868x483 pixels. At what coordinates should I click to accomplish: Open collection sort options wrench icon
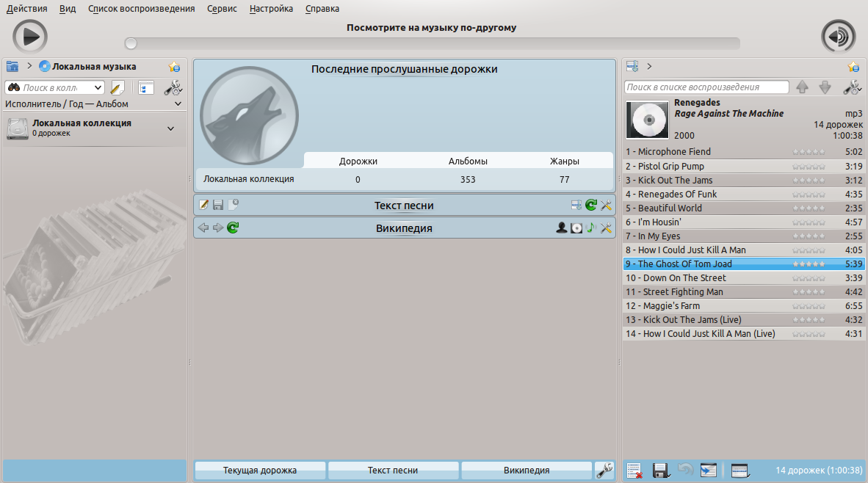point(173,87)
